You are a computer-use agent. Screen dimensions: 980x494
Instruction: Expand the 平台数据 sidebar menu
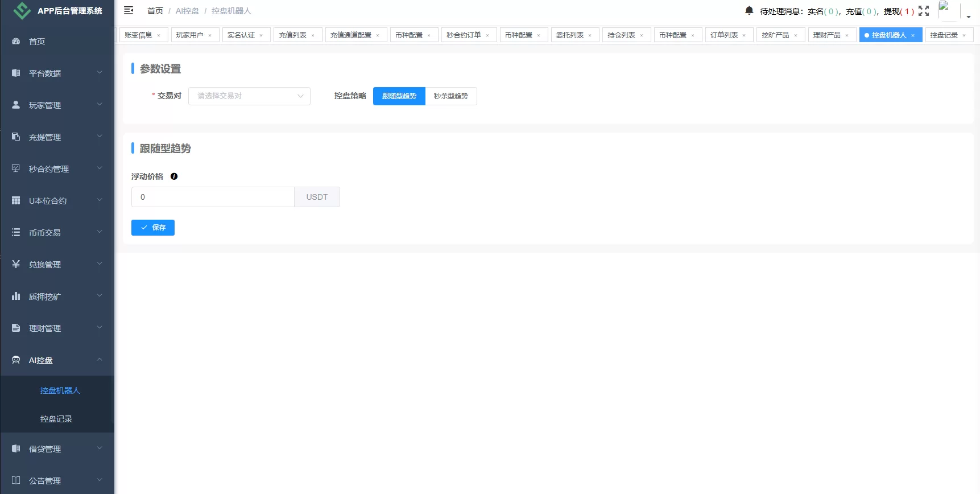[57, 73]
